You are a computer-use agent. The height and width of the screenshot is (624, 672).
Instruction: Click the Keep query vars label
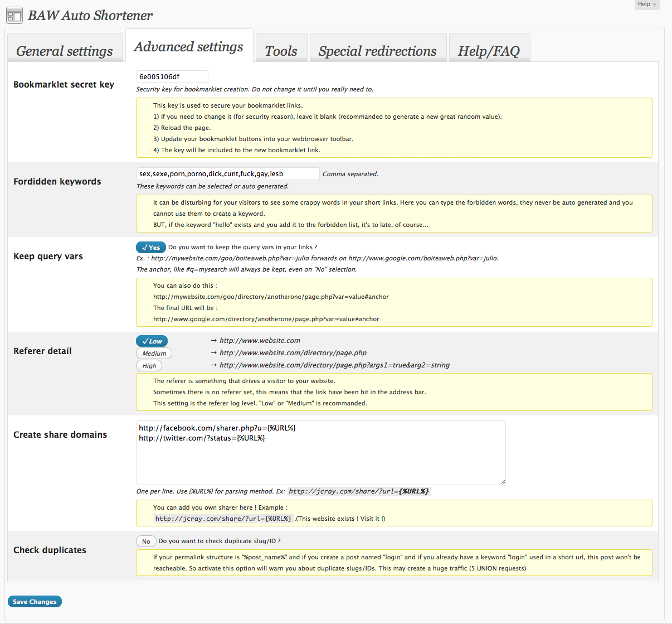(48, 256)
